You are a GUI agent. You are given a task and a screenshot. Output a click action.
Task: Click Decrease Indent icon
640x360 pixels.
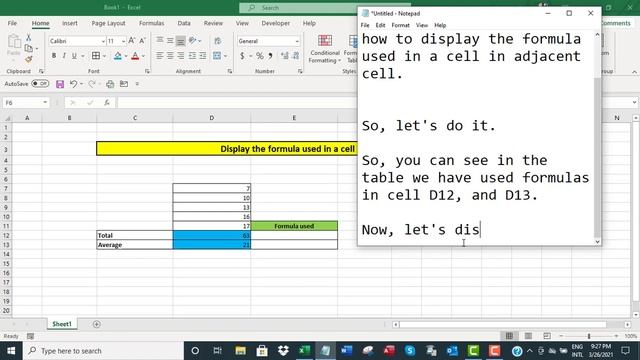(x=192, y=56)
